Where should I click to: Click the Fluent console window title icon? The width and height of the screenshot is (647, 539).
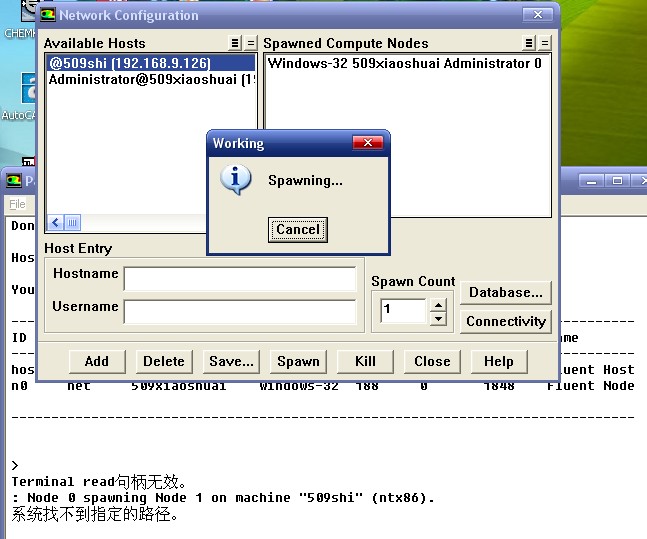click(x=14, y=181)
